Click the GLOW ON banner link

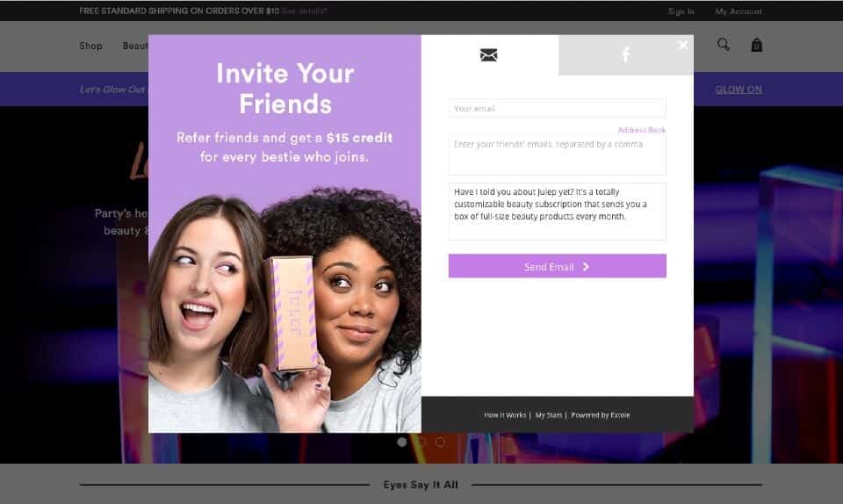739,90
